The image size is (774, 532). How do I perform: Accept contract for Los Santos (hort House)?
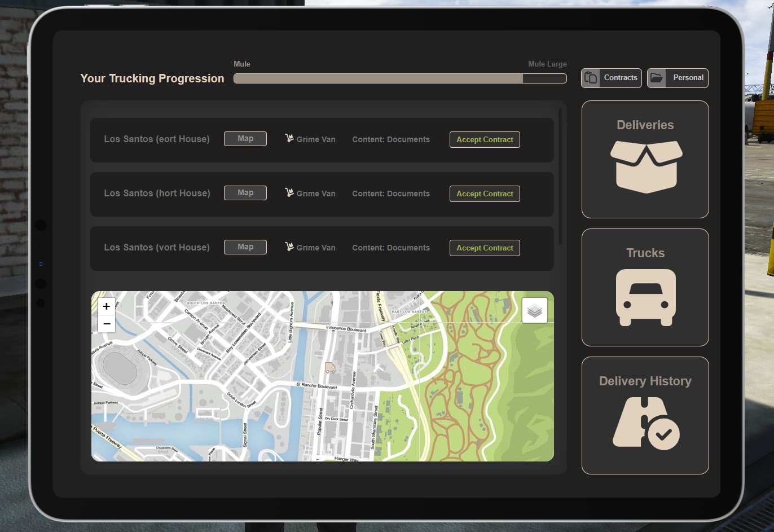click(485, 194)
